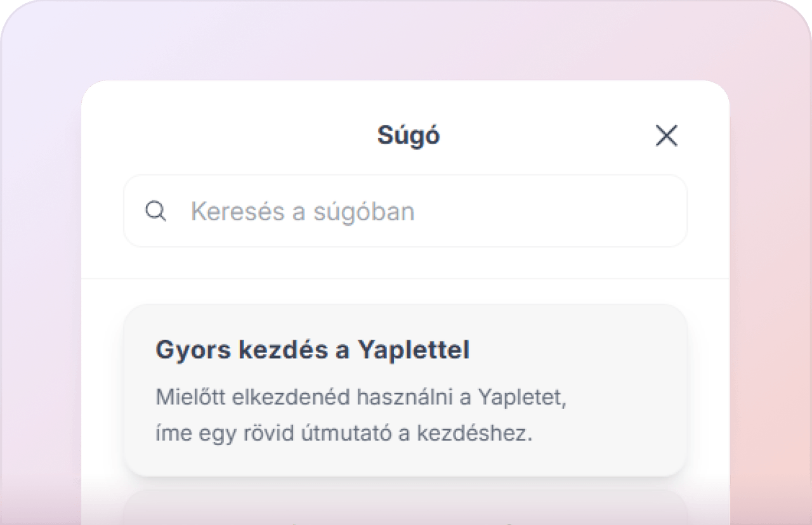Focus the help search input box
812x525 pixels.
(406, 211)
